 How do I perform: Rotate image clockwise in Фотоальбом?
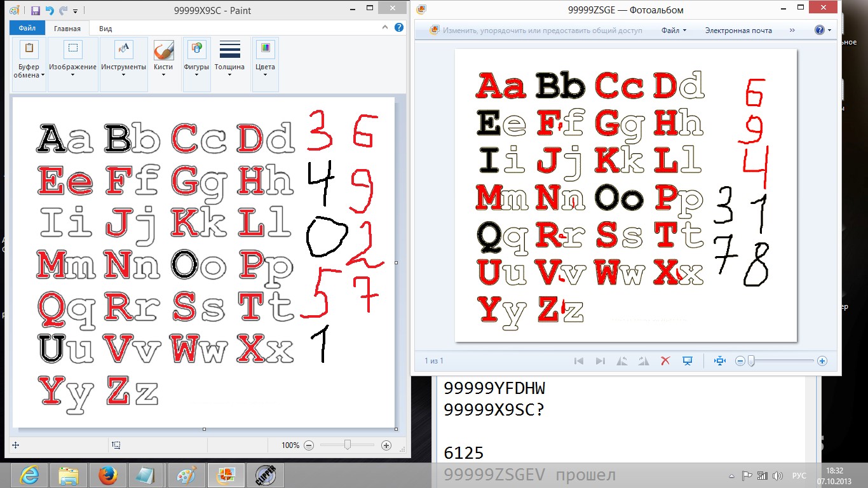[x=644, y=361]
